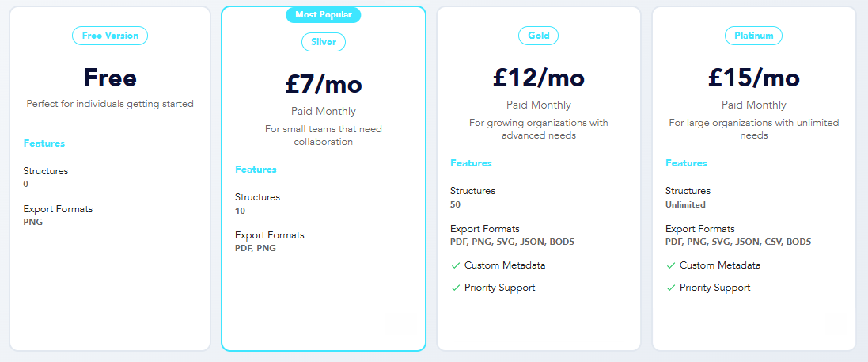
Task: Click the Platinum Unlimited structures value
Action: [685, 204]
